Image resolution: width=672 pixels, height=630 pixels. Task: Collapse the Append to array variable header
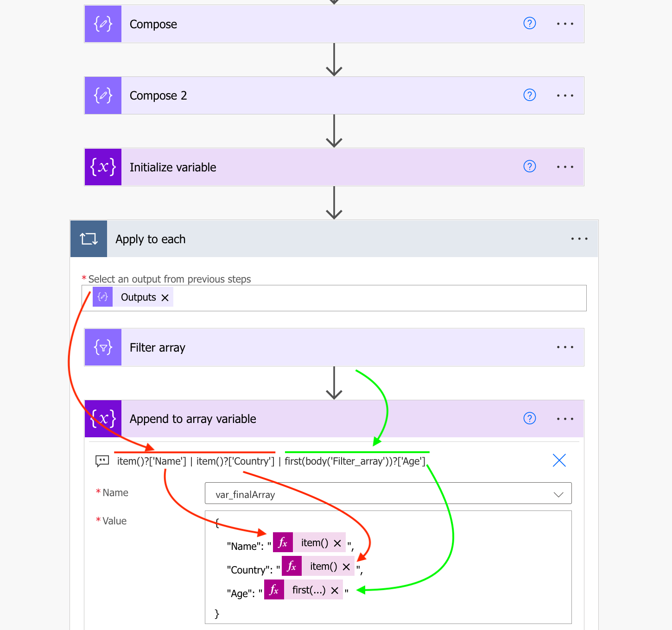(334, 419)
